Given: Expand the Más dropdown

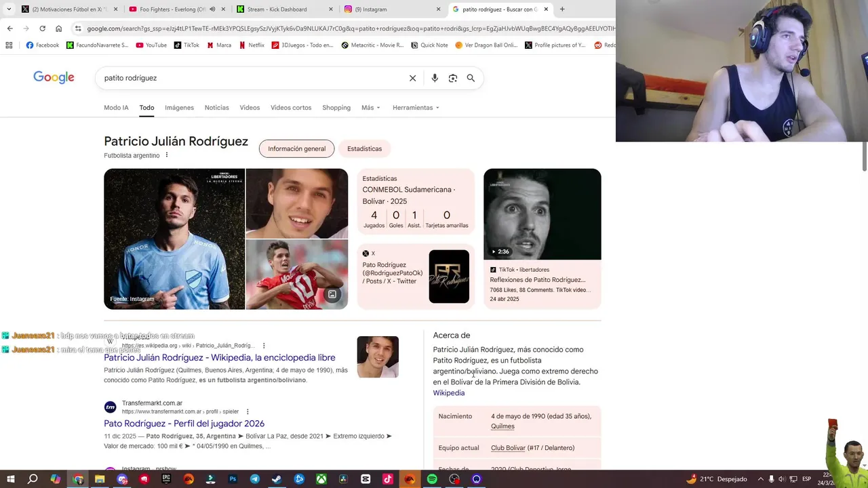Looking at the screenshot, I should click(371, 108).
